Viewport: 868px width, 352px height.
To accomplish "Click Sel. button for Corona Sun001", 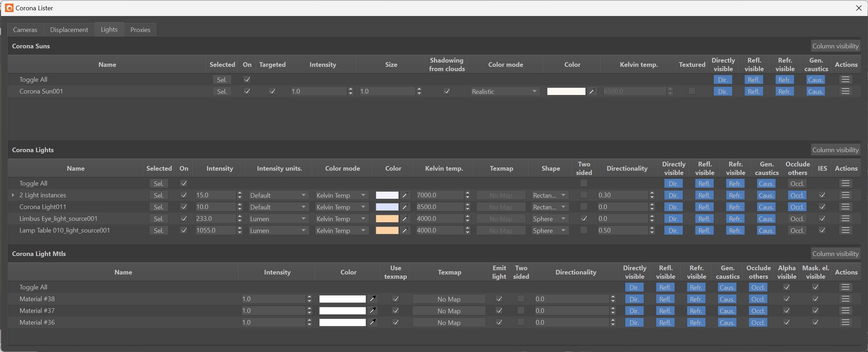I will tap(222, 91).
